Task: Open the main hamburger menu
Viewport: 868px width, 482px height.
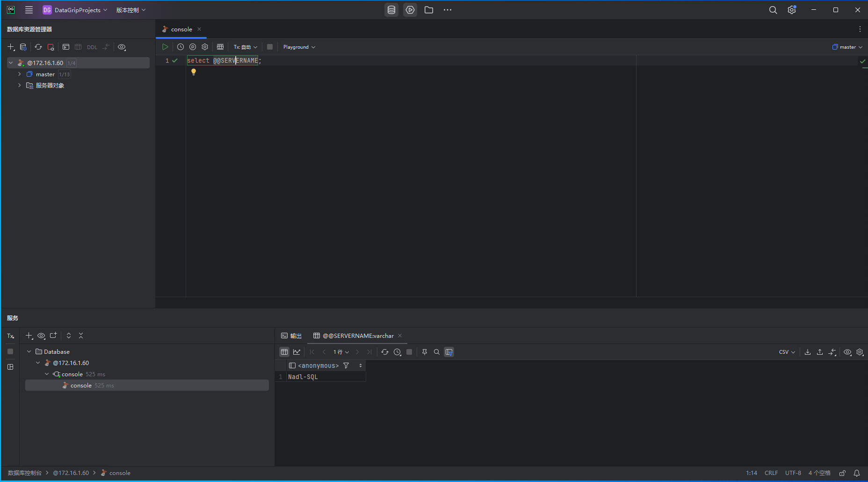Action: 29,10
